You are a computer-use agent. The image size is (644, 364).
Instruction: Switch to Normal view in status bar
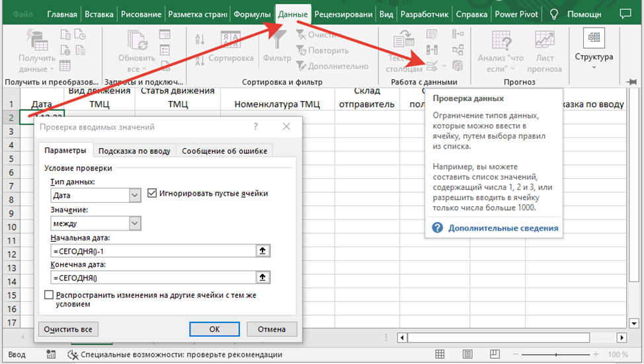pos(440,354)
